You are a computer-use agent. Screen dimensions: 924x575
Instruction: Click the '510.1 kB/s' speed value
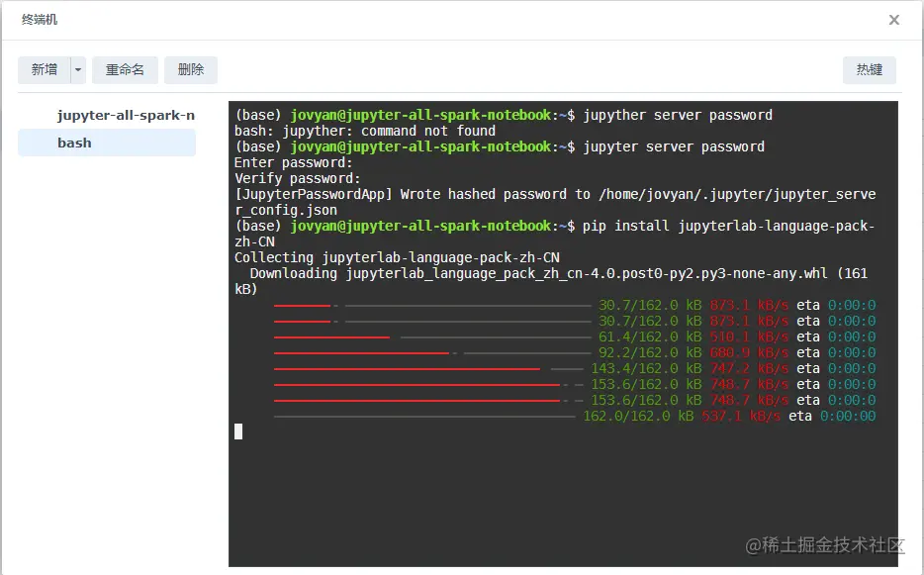coord(749,337)
